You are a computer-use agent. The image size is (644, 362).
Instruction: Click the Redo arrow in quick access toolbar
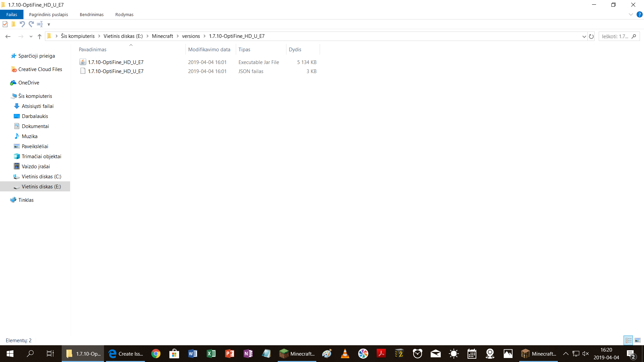pos(31,24)
